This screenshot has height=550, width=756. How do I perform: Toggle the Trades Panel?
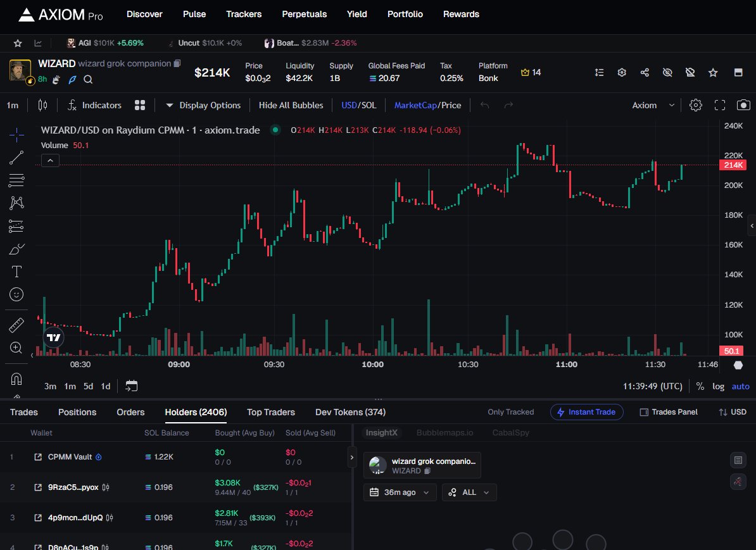pyautogui.click(x=669, y=411)
